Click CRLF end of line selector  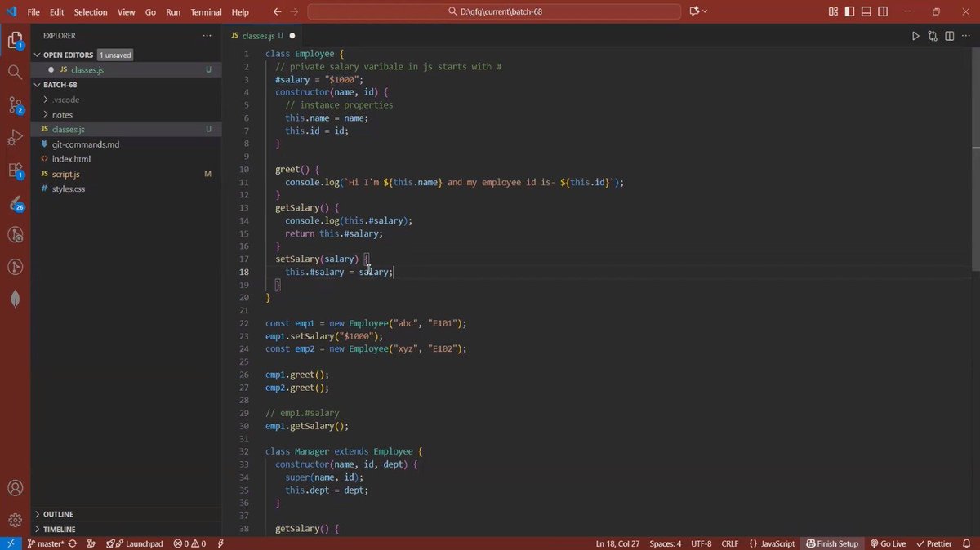(x=729, y=543)
